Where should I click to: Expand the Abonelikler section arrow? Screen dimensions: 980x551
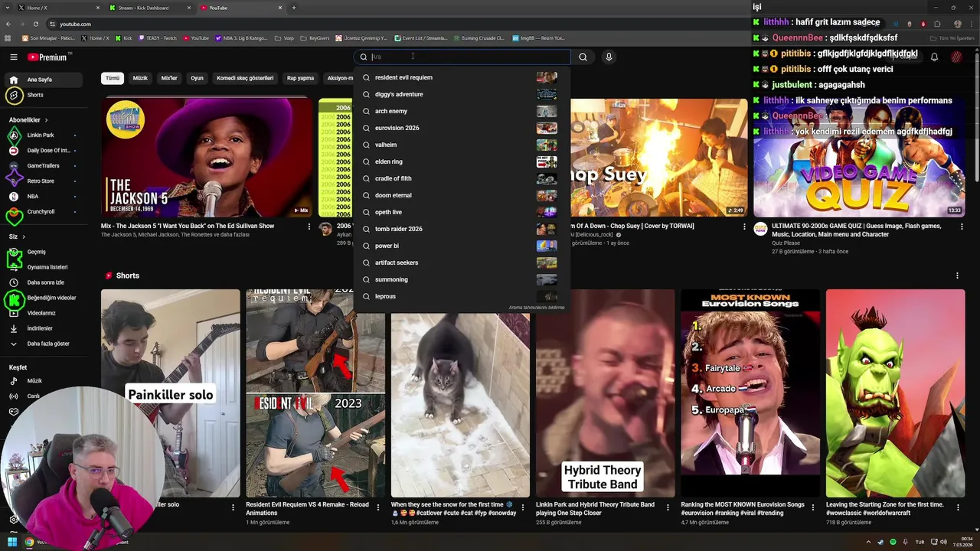coord(46,120)
